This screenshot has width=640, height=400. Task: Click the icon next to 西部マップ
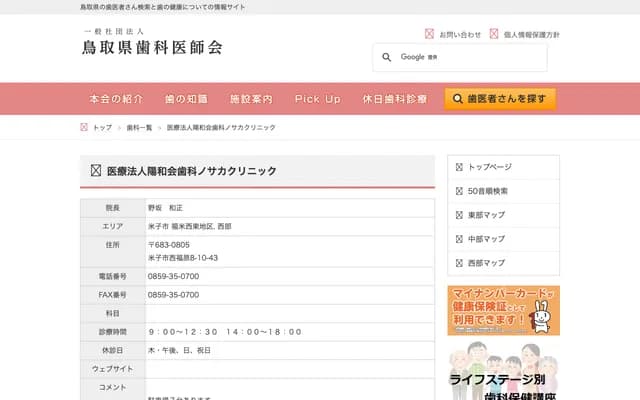pos(459,263)
